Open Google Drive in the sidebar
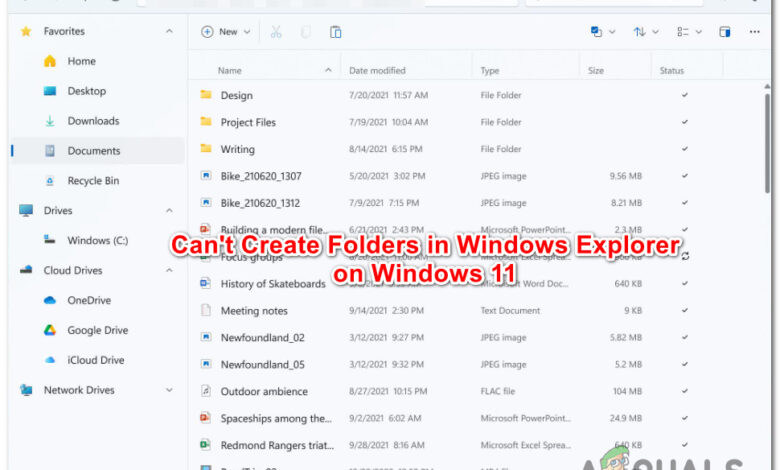780x470 pixels. (x=98, y=330)
